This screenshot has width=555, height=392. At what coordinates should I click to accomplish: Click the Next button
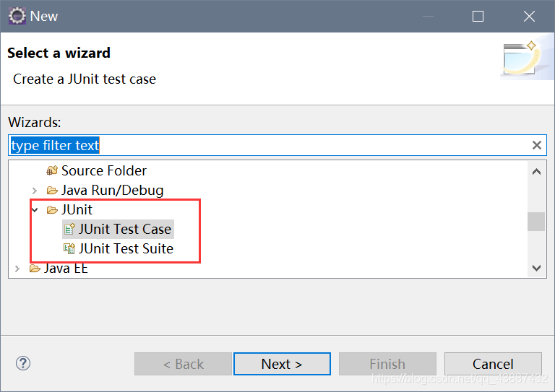pos(282,364)
